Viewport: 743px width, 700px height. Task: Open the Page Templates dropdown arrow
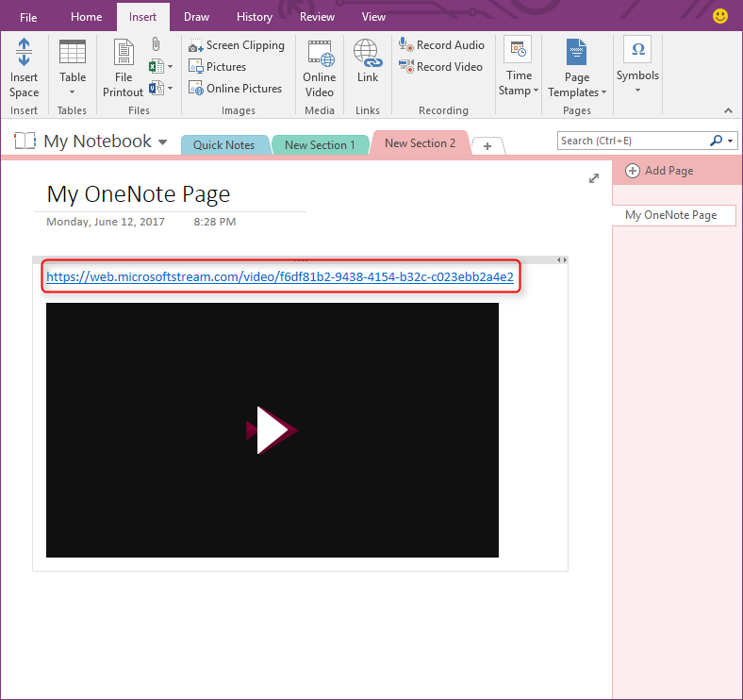(603, 92)
